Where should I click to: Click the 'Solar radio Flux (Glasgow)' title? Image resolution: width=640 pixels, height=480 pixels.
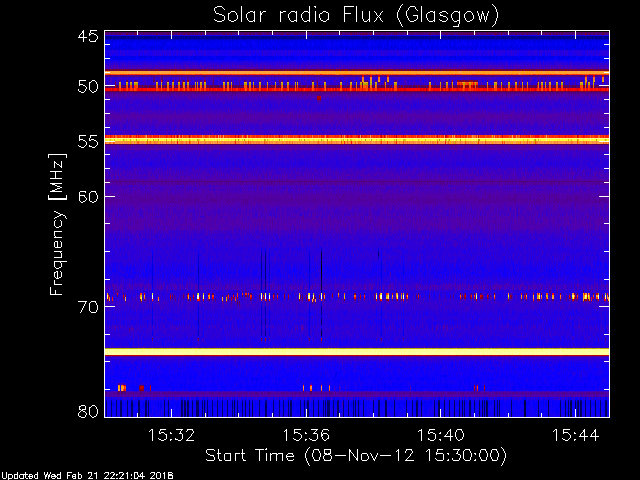pos(356,16)
